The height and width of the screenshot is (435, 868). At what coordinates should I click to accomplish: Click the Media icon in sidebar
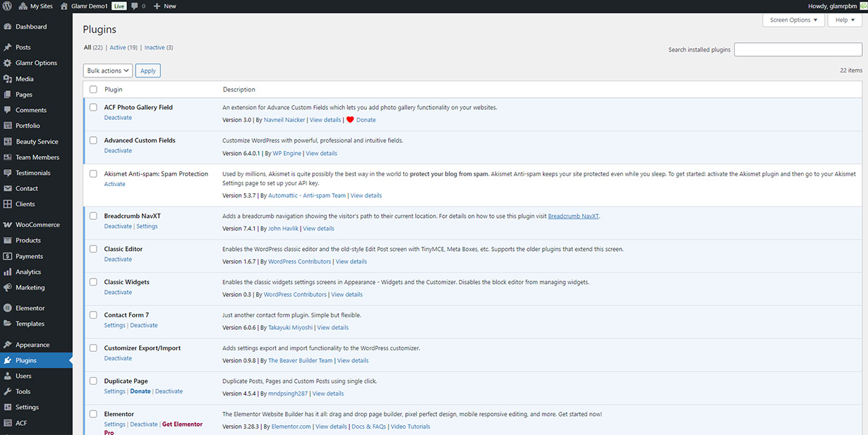pyautogui.click(x=7, y=79)
